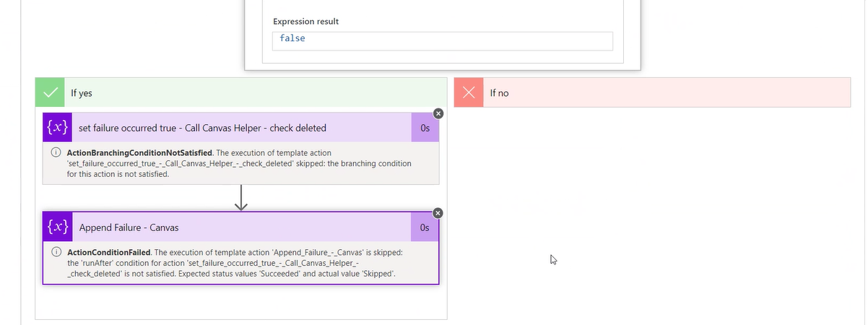Click skipped status badge on 'set failure occurred true' action
This screenshot has height=325, width=868.
[x=438, y=113]
